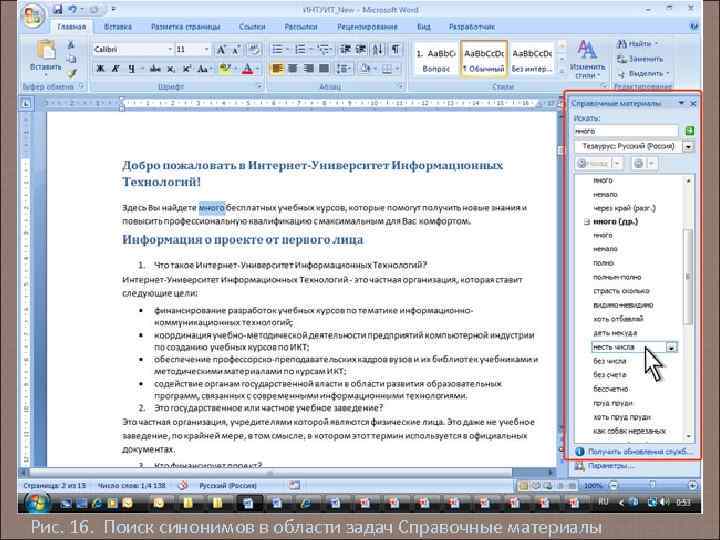720x540 pixels.
Task: Open the Calibri font name dropdown
Action: coord(170,49)
